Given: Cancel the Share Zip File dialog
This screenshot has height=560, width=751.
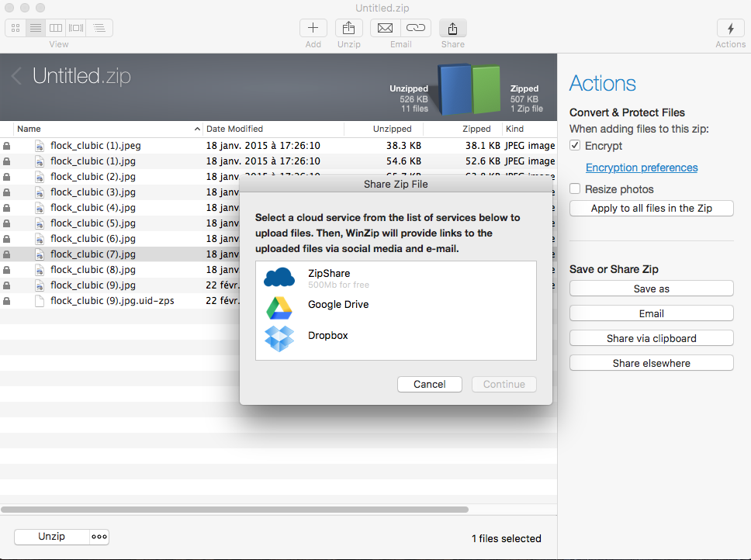Looking at the screenshot, I should pos(429,384).
